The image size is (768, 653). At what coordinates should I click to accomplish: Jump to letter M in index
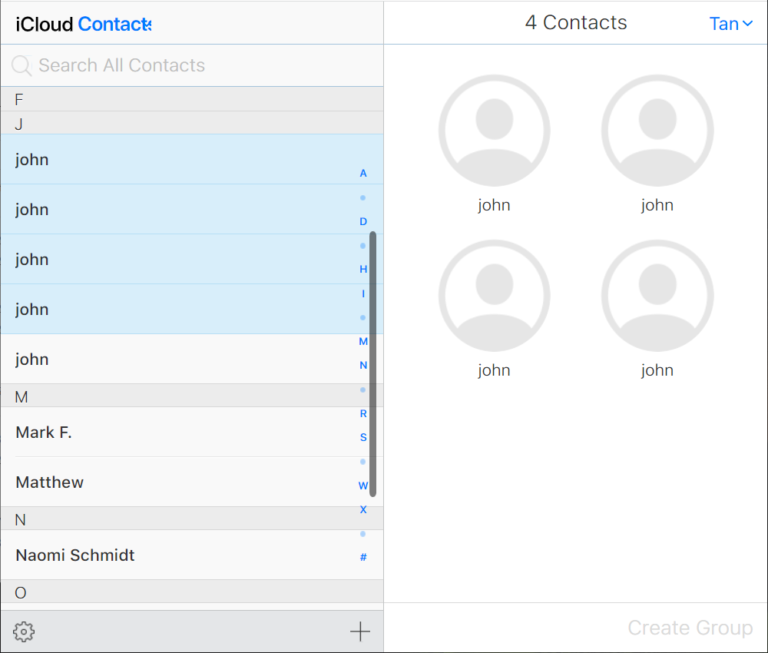click(x=363, y=341)
